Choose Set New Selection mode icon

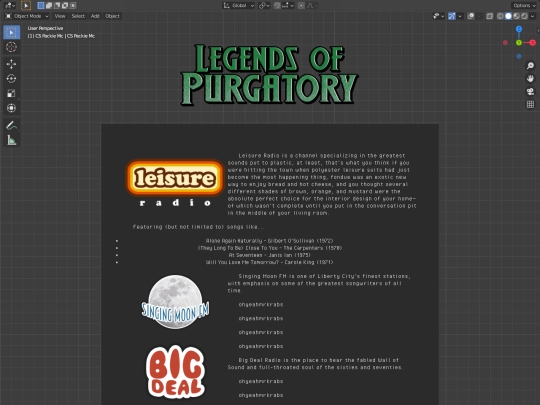coord(41,6)
